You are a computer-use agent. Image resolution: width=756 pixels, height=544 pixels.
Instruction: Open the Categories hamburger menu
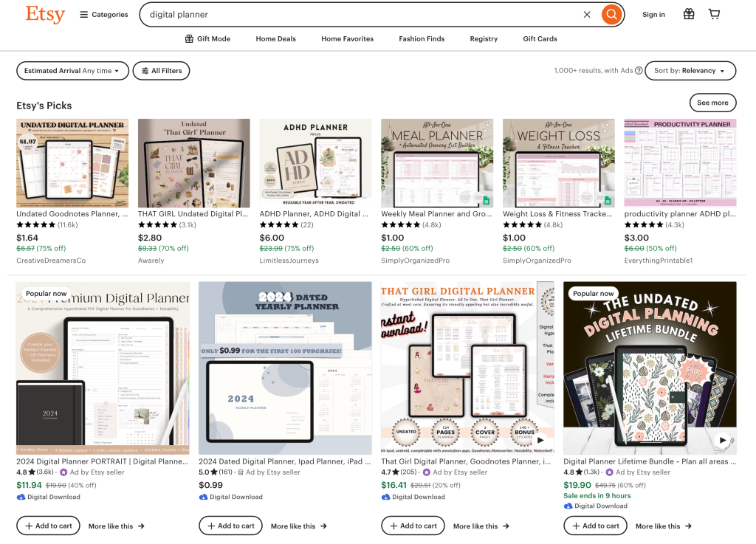tap(104, 15)
